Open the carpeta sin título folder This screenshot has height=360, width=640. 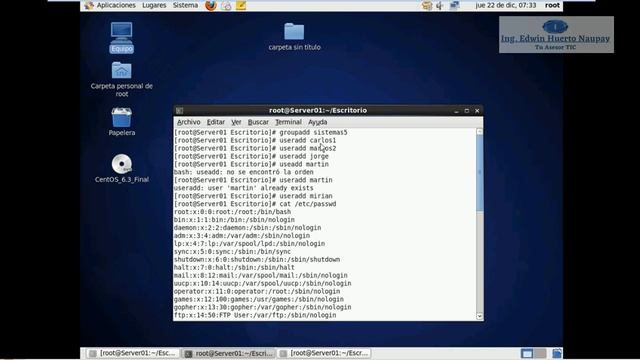pos(294,37)
